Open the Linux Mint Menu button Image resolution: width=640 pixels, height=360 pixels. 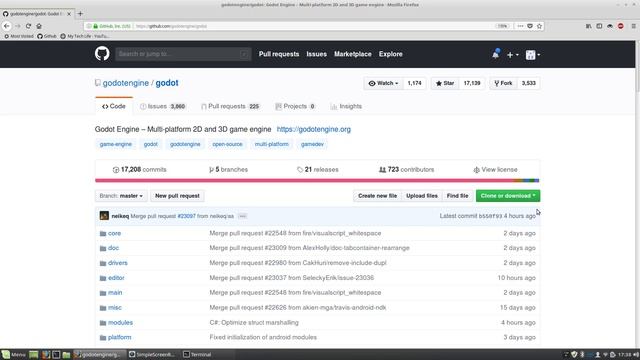(x=13, y=354)
